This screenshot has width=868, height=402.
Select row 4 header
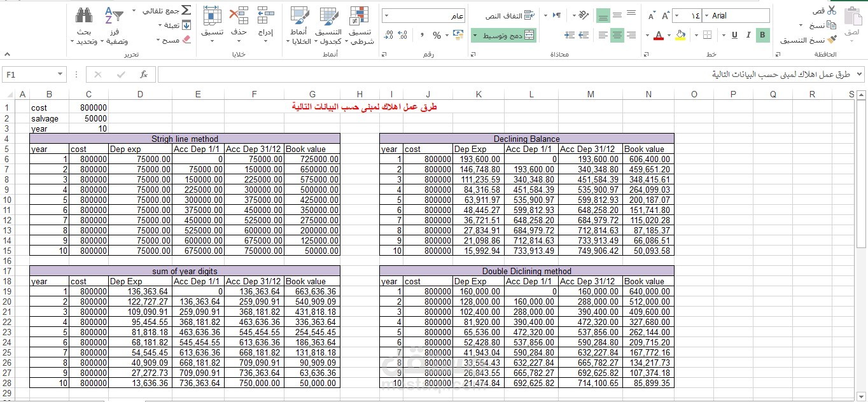click(7, 139)
